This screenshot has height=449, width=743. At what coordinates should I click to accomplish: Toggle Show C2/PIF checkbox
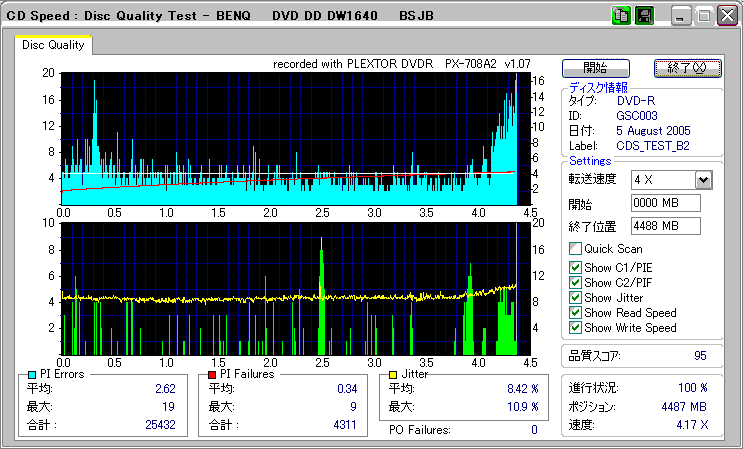point(575,283)
